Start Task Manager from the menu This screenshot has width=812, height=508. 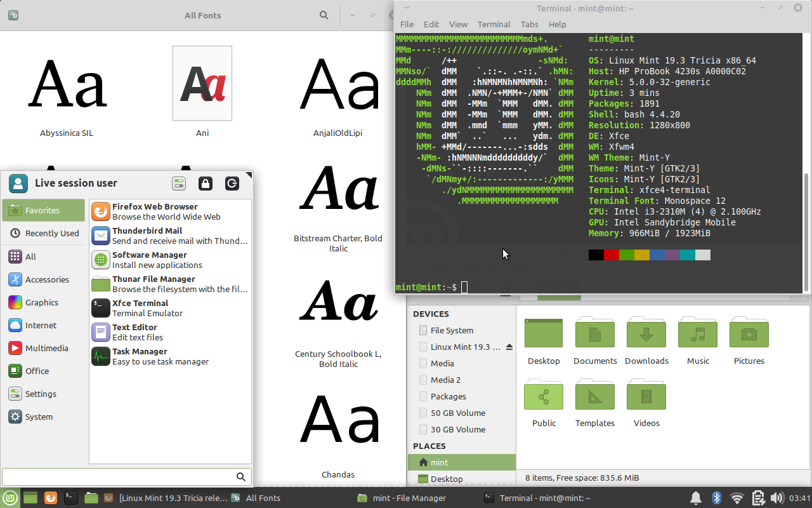click(x=170, y=356)
